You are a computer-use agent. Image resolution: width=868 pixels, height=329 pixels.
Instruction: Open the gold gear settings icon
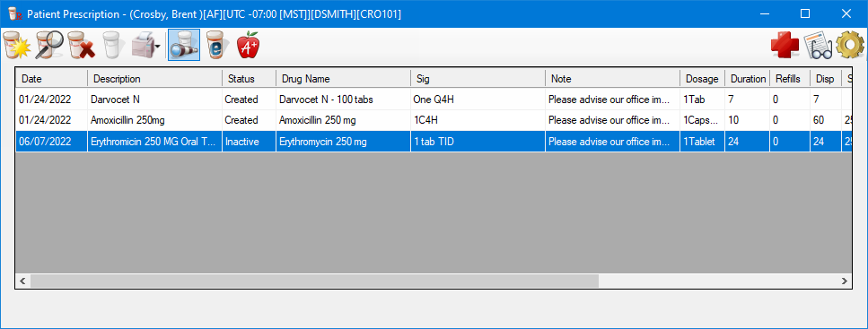850,46
